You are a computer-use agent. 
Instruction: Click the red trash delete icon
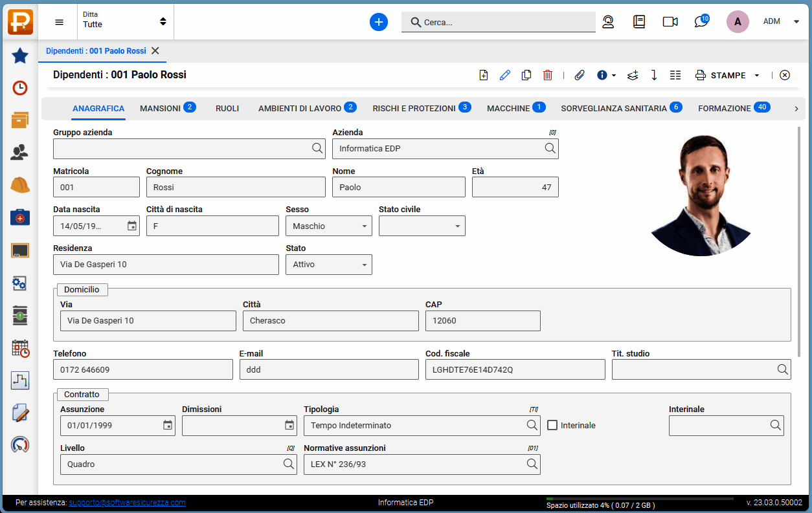(548, 75)
